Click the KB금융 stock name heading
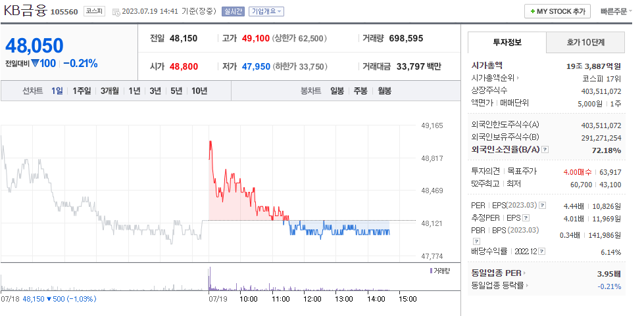Screen dimensions: 644x316 pos(26,11)
